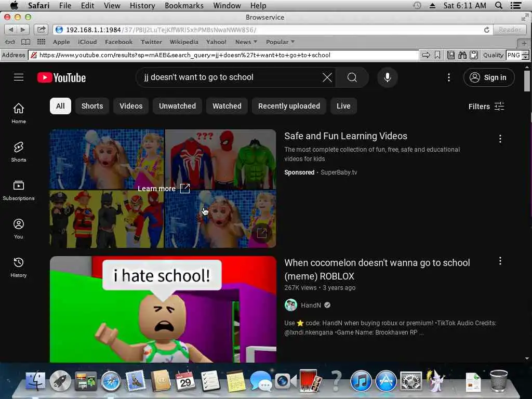This screenshot has width=532, height=399.
Task: Go back with Safari back arrow
Action: click(x=11, y=30)
